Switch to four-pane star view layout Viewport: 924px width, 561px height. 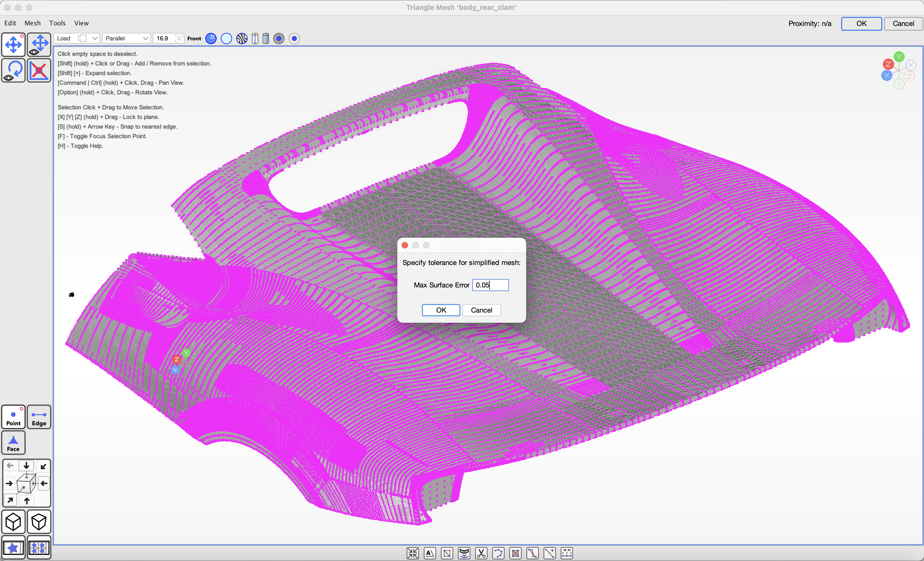click(x=39, y=548)
